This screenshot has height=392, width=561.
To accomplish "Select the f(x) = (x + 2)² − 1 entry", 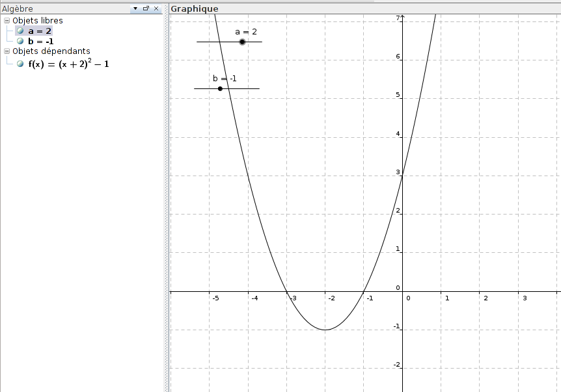I will (68, 64).
